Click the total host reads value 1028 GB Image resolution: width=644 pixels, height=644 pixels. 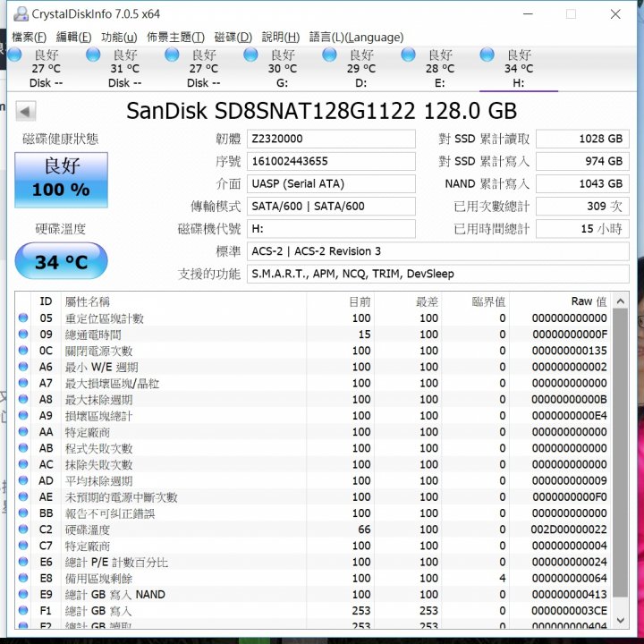pos(582,139)
